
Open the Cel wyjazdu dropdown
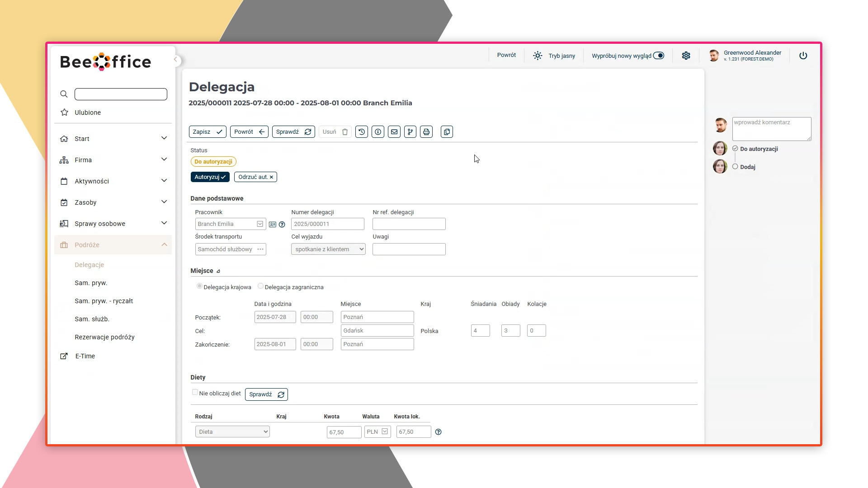[328, 249]
